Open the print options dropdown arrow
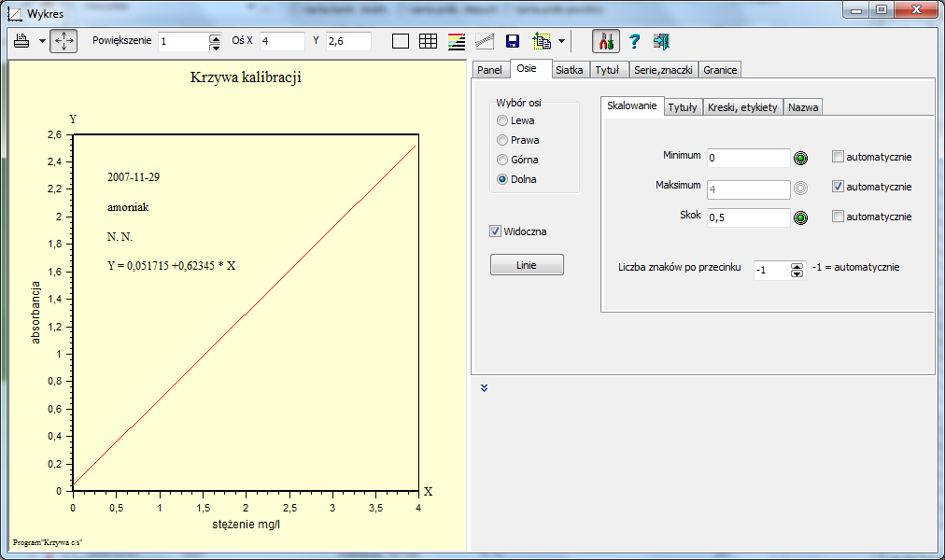The width and height of the screenshot is (945, 560). click(42, 42)
